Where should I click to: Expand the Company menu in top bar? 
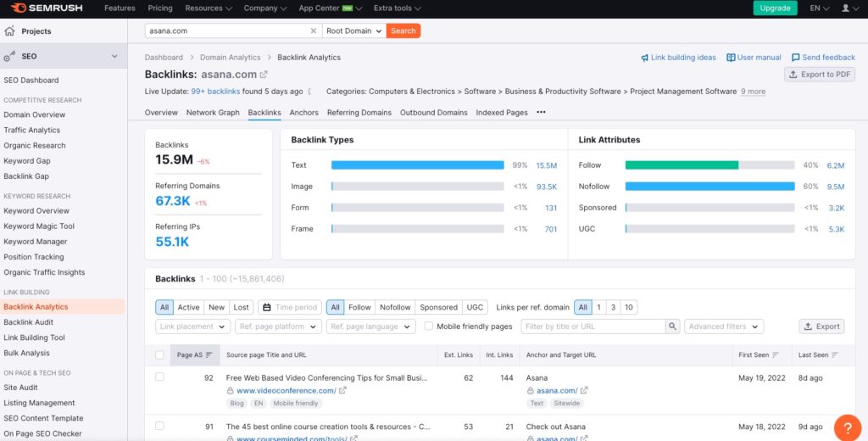(x=265, y=8)
